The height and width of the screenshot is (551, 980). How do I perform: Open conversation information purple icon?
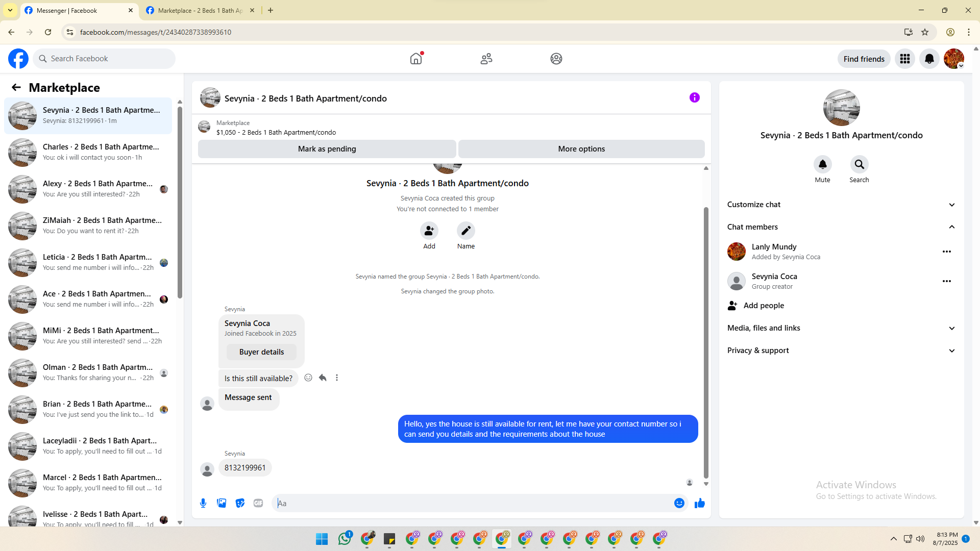[x=695, y=97]
